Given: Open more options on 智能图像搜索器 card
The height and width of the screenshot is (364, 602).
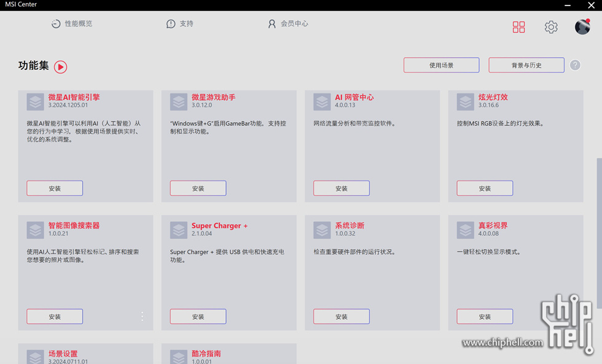Looking at the screenshot, I should (143, 317).
